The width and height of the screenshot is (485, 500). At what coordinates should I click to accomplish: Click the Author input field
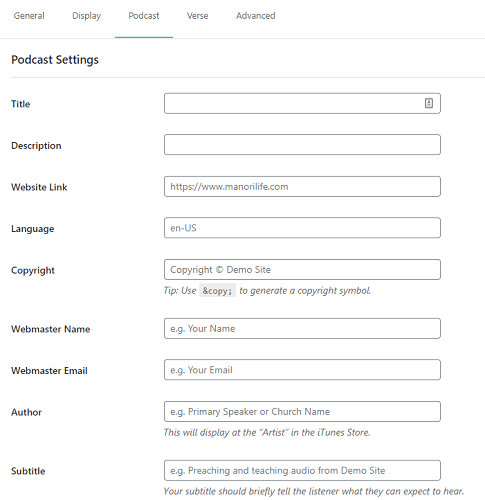pos(302,412)
